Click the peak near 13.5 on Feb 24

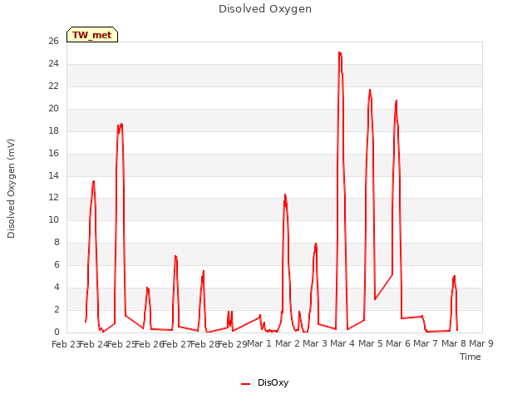tap(93, 181)
